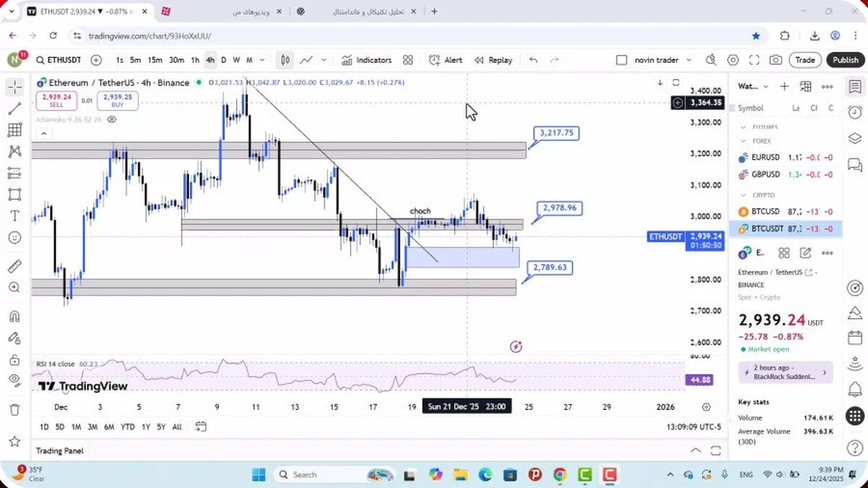Open the Watchlist name dropdown

point(753,86)
